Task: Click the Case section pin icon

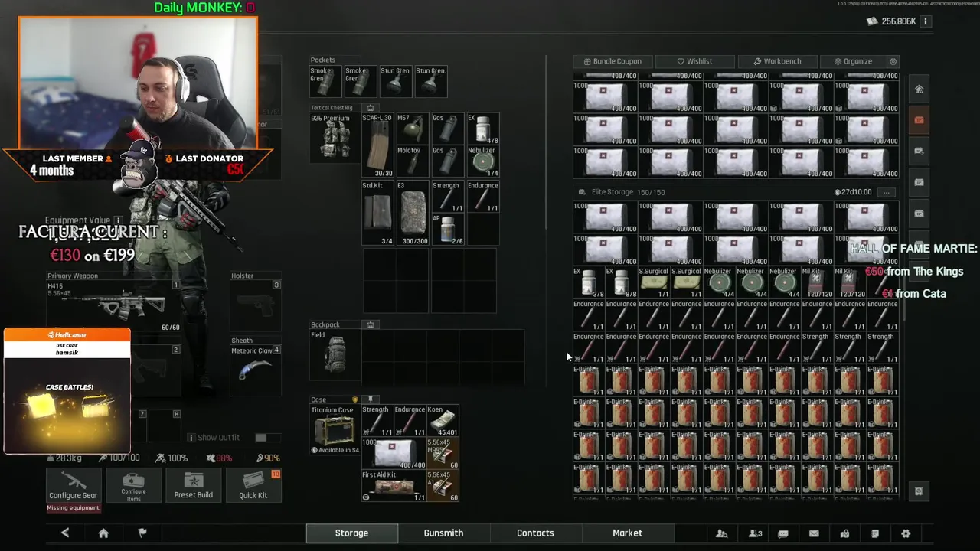Action: coord(371,399)
